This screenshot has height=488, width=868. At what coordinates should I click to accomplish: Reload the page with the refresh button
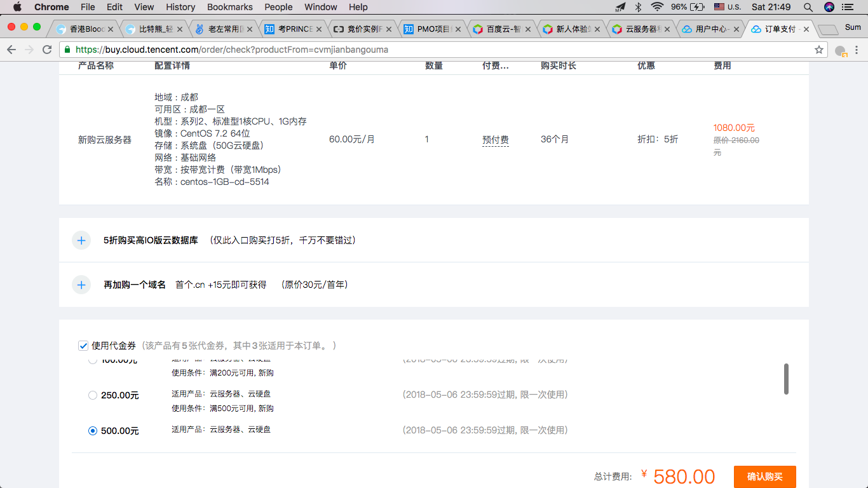pyautogui.click(x=47, y=49)
